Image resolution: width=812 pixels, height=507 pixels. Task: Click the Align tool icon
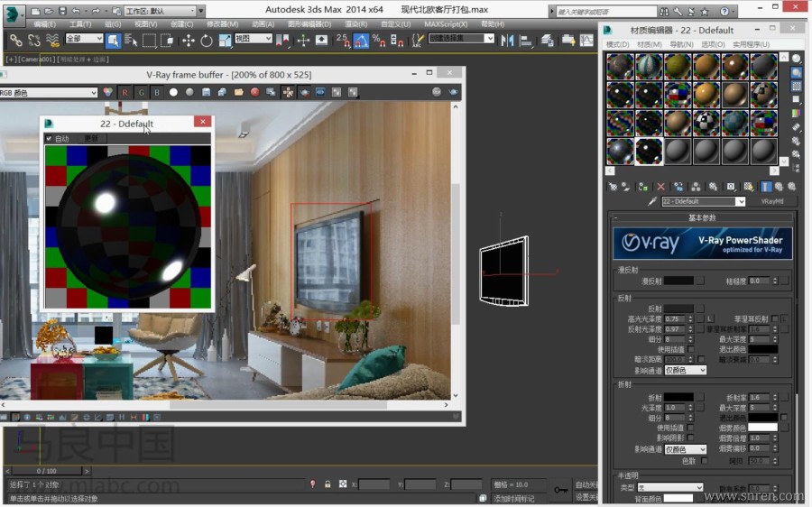526,40
